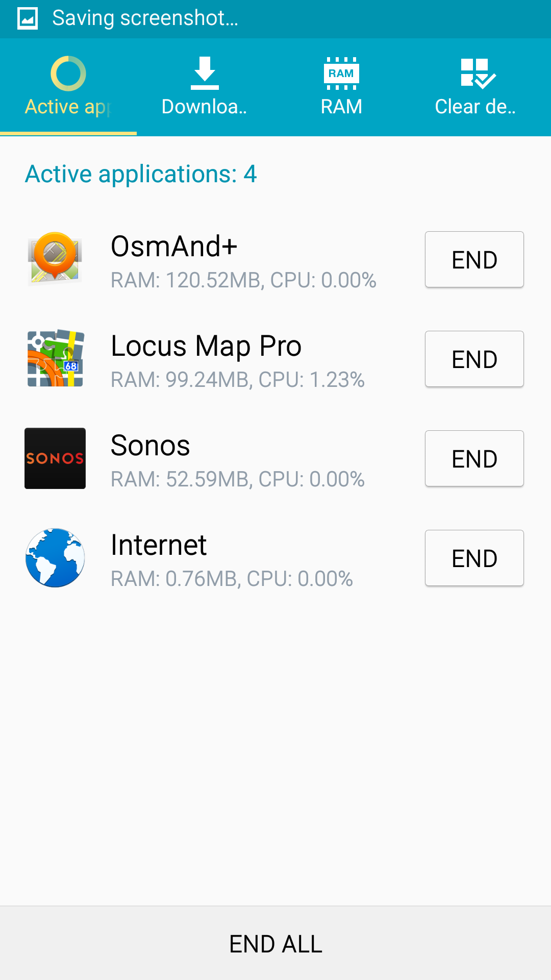Tap Locus Map Pro RAM usage text
Image resolution: width=551 pixels, height=980 pixels.
(x=237, y=380)
